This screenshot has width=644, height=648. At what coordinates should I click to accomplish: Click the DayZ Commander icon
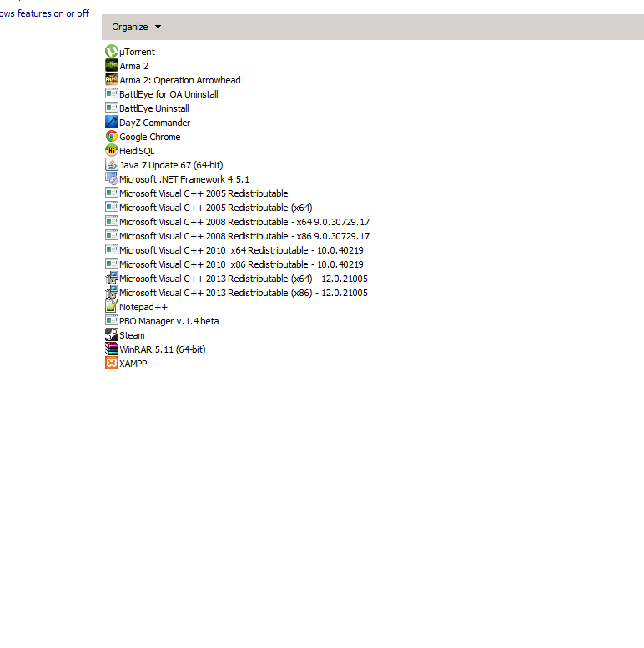point(112,122)
